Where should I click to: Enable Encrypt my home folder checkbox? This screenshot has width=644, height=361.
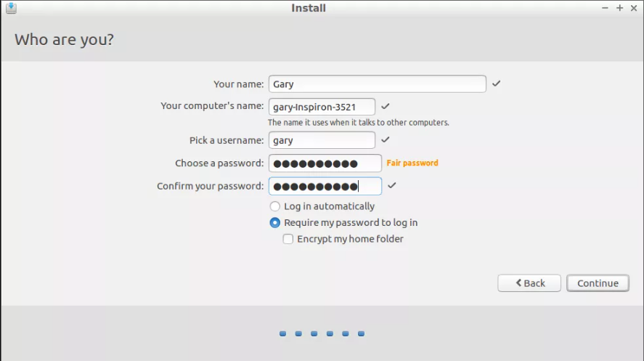[288, 239]
